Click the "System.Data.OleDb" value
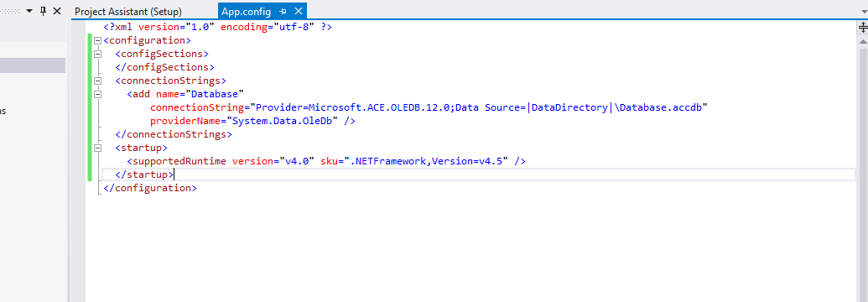 pos(283,121)
